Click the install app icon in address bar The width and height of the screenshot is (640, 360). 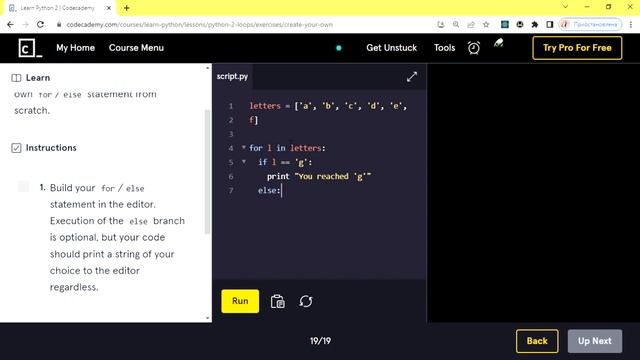pos(441,24)
